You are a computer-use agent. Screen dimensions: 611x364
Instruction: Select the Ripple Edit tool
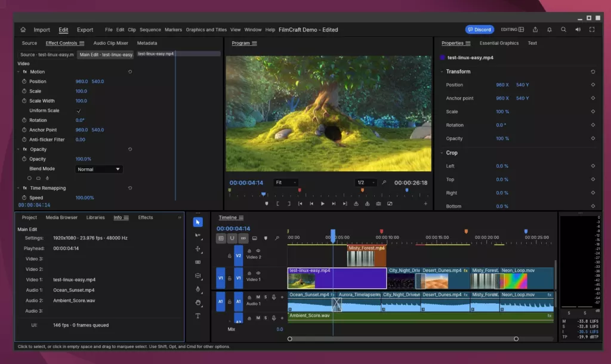[198, 249]
